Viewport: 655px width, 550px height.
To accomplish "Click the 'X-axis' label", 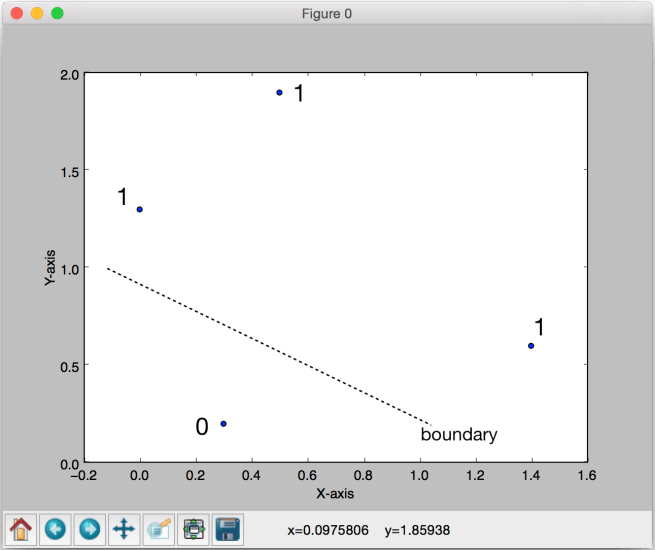I will coord(335,494).
